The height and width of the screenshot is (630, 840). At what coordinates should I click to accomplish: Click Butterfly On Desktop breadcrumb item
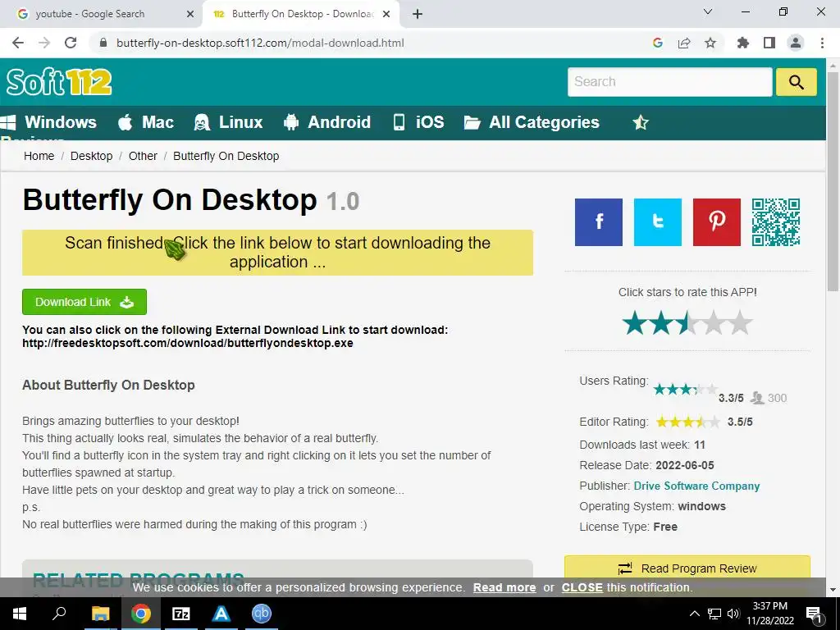click(x=226, y=156)
